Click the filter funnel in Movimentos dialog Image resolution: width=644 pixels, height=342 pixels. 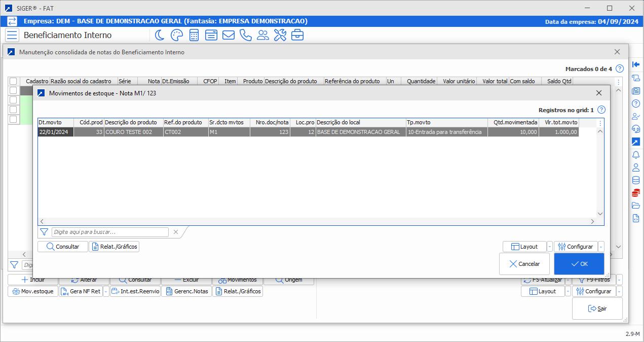click(44, 232)
